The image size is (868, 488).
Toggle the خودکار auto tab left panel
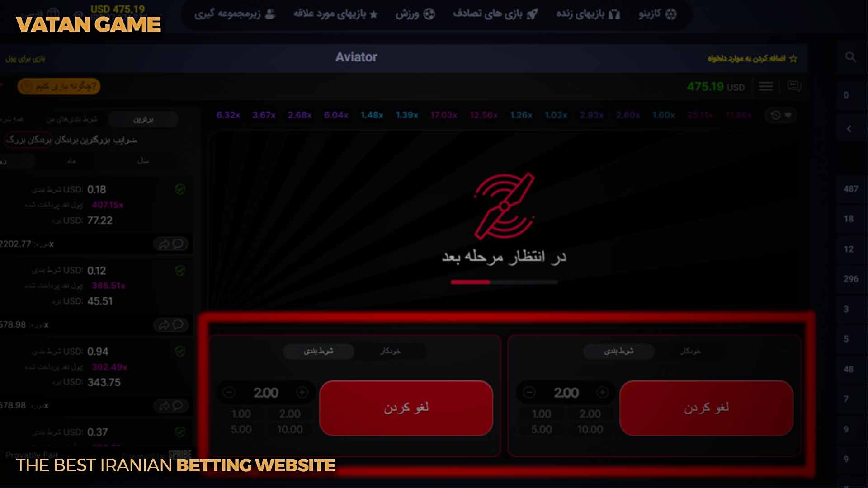pos(391,351)
